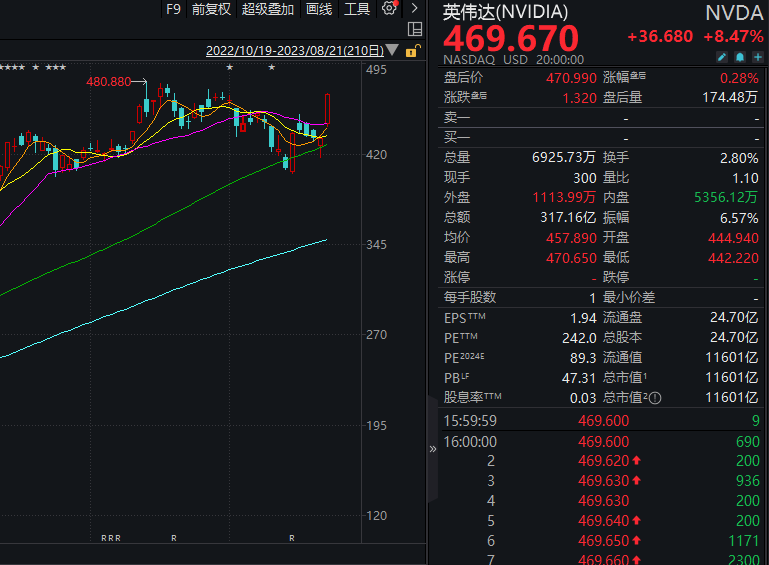Click the 量比 value 1.10
This screenshot has height=565, width=769.
[745, 178]
